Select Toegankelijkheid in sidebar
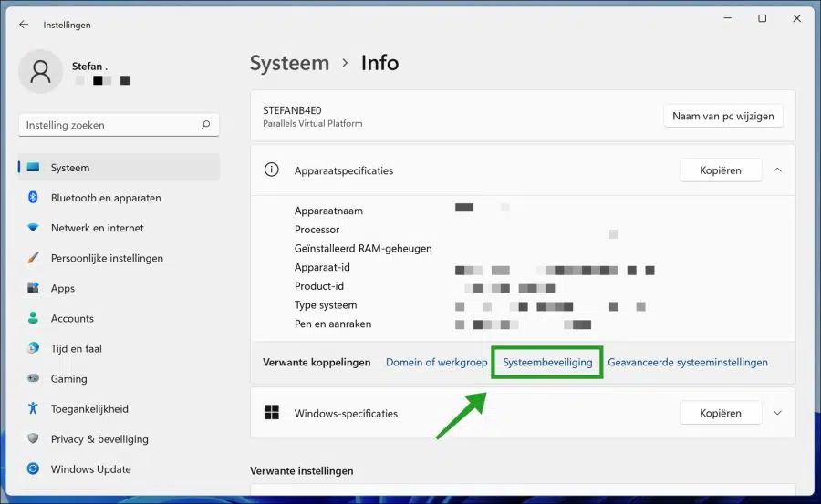Image resolution: width=821 pixels, height=504 pixels. pos(120,408)
